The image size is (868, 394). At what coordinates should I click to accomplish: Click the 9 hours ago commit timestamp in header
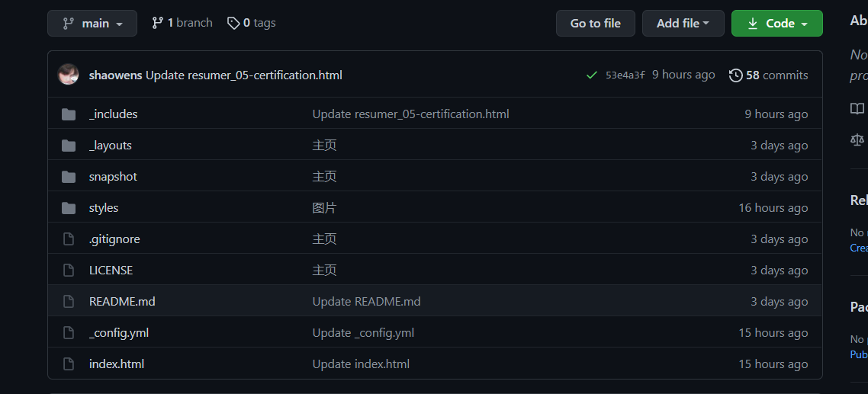(683, 75)
